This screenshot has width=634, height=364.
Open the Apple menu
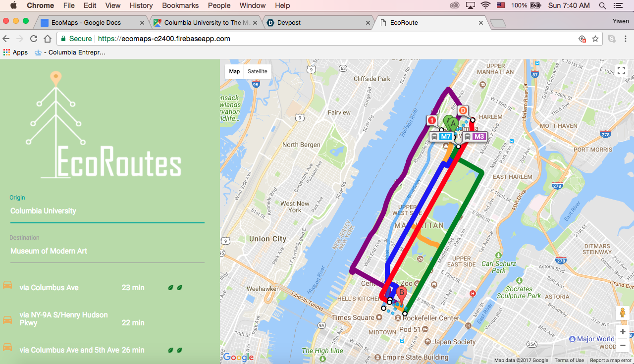[x=13, y=5]
